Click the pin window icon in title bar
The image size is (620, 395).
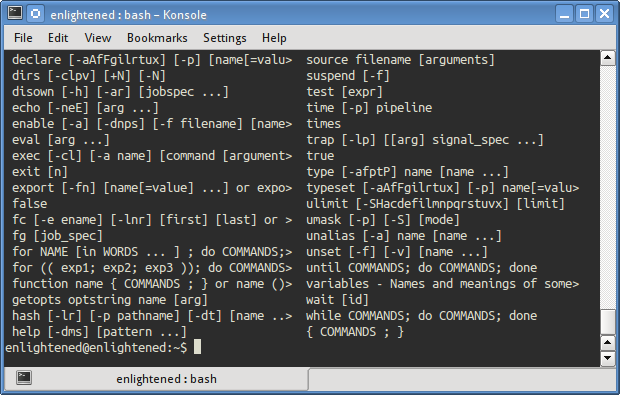36,14
